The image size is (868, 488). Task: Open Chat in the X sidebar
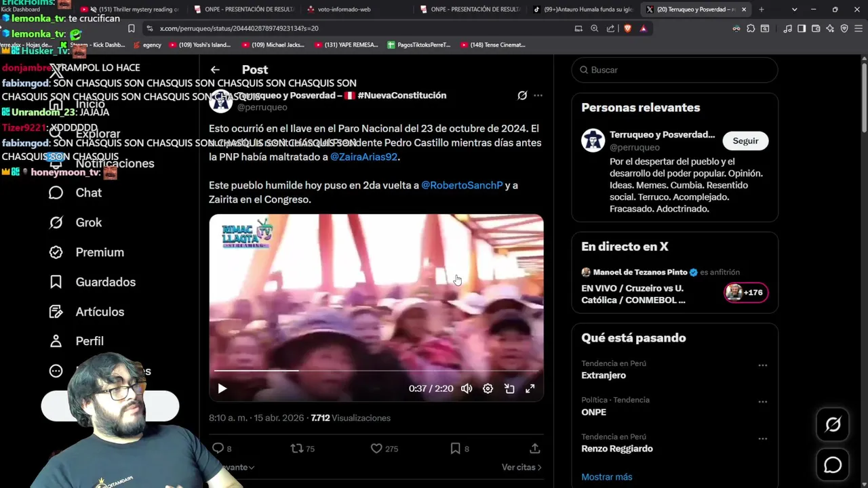coord(75,192)
